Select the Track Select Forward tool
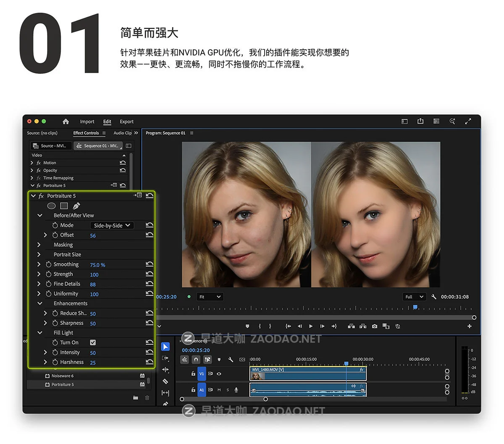The width and height of the screenshot is (504, 444). (x=165, y=358)
